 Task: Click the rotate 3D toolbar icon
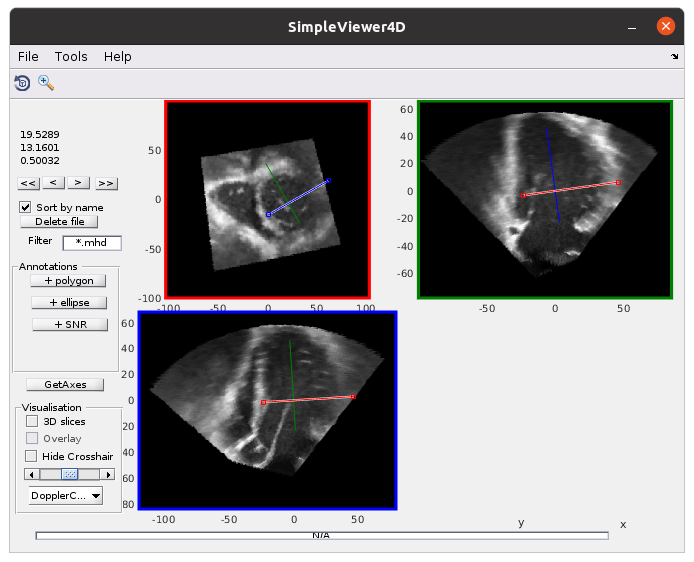coord(22,83)
